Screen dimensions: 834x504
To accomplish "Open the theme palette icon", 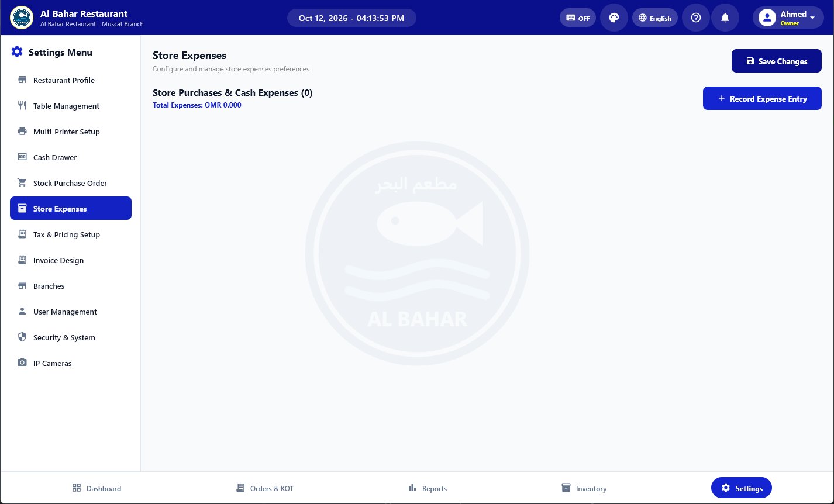I will click(x=614, y=18).
